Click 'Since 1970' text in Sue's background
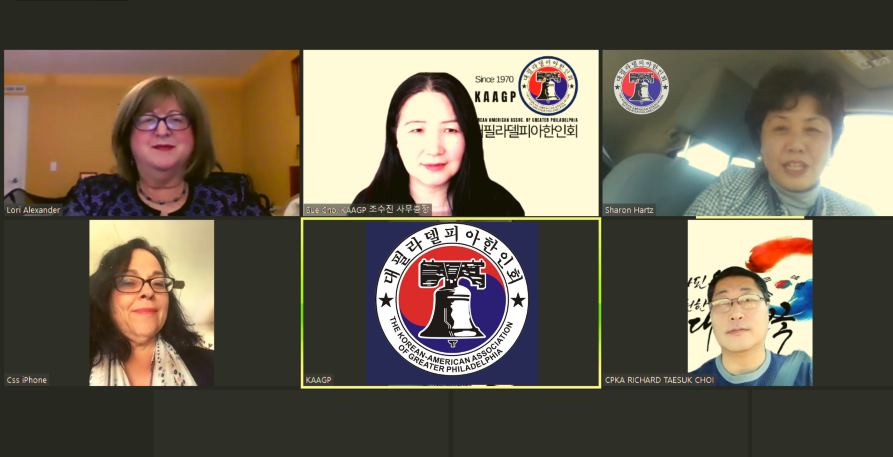The image size is (893, 457). click(x=494, y=79)
